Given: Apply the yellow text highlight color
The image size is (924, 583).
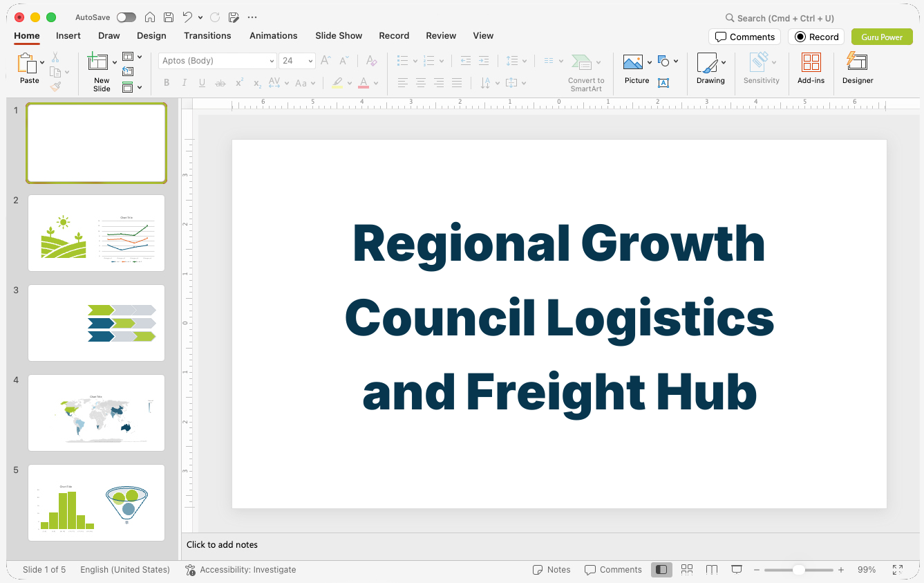Looking at the screenshot, I should tap(337, 83).
